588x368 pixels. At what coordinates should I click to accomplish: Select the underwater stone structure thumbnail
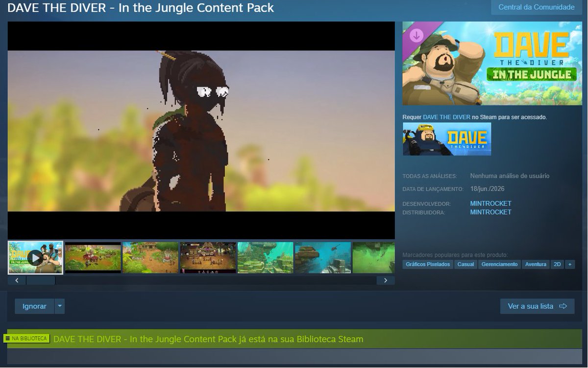322,257
